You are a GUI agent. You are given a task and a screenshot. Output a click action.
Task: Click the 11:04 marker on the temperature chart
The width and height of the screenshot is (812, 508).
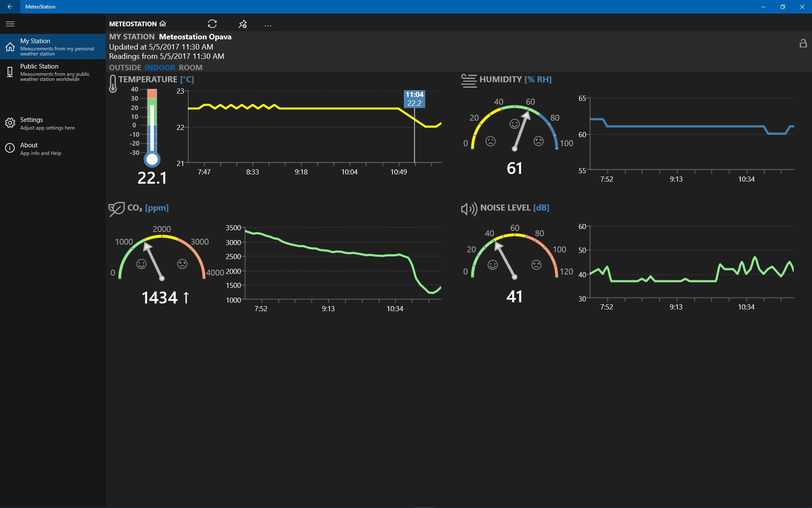(x=414, y=99)
